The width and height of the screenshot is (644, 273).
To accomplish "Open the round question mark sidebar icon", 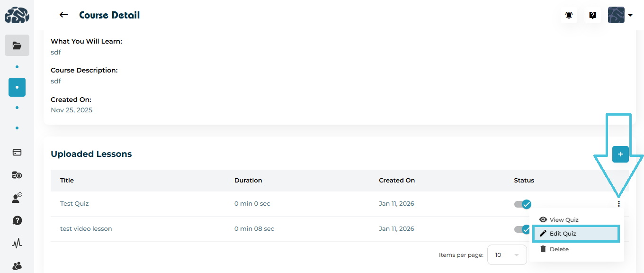I will (17, 221).
